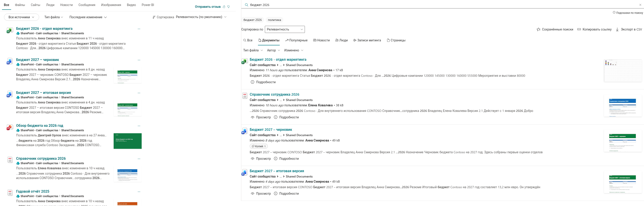This screenshot has width=644, height=206.
Task: Click PDF icon next to Годовой отчёт 2025
Action: coord(10,193)
